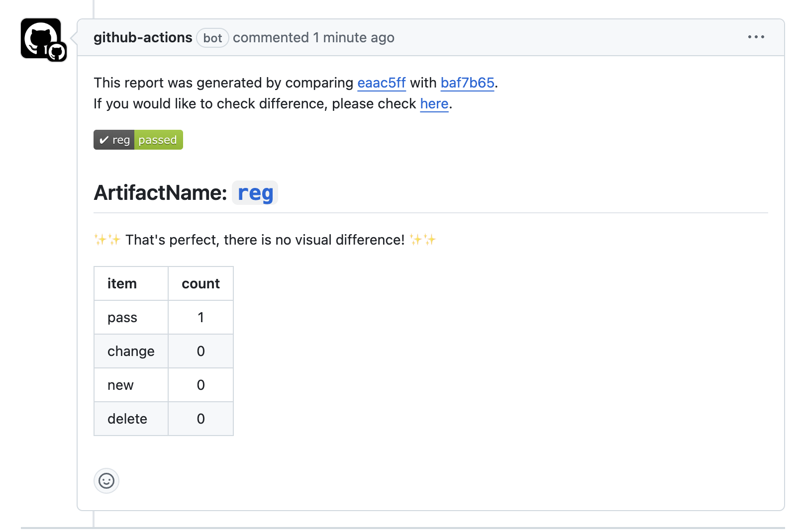This screenshot has height=532, width=799.
Task: Click the 'item' table header
Action: (131, 283)
